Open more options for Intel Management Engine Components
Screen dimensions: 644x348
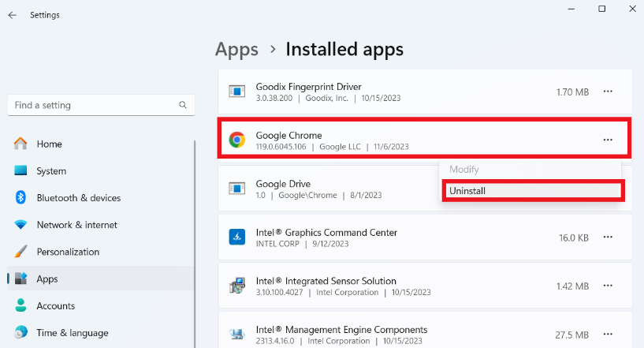pyautogui.click(x=608, y=334)
